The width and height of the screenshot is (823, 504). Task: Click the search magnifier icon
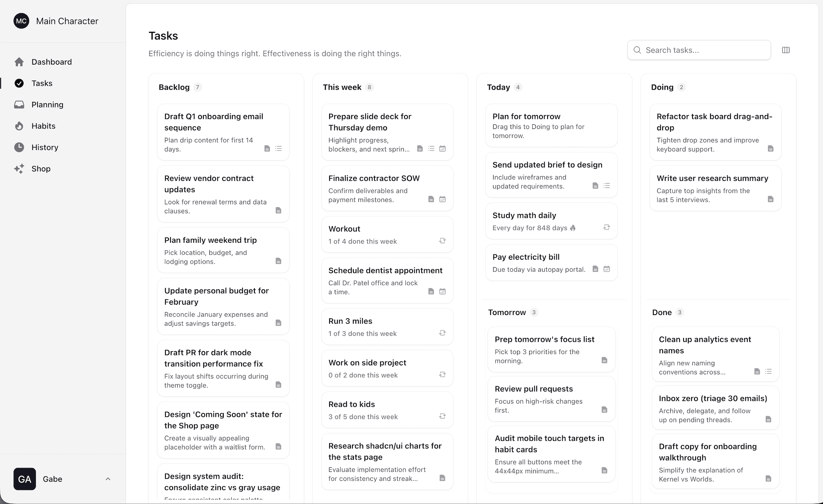pyautogui.click(x=637, y=50)
